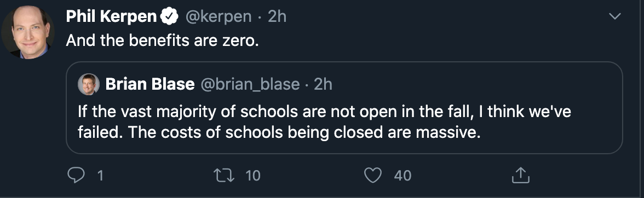Screen dimensions: 644x198
Task: View the 10 retweets count
Action: 253,176
